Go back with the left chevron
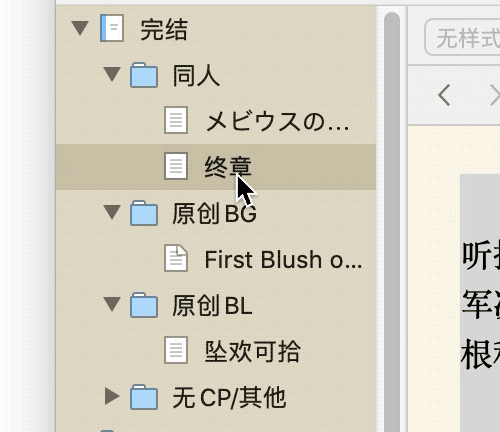Screen dimensions: 500x432 coord(444,95)
